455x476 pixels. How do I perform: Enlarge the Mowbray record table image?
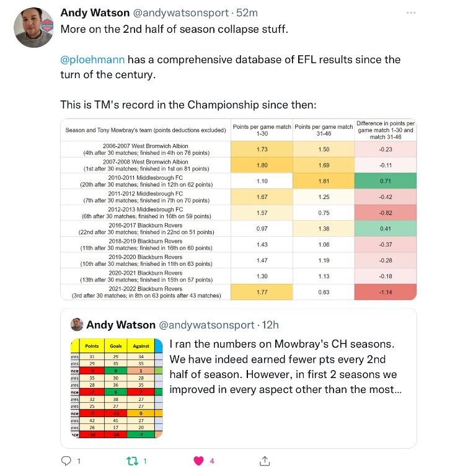[x=238, y=209]
